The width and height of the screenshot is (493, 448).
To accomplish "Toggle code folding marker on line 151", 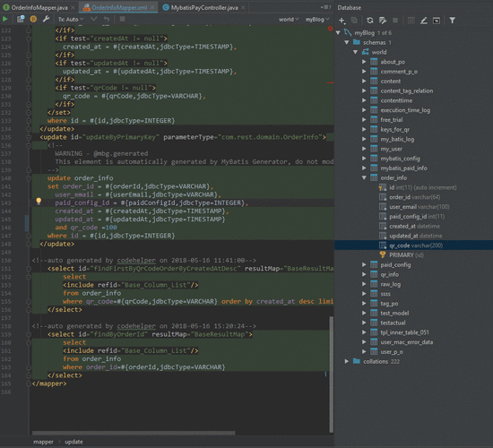I will click(x=29, y=269).
